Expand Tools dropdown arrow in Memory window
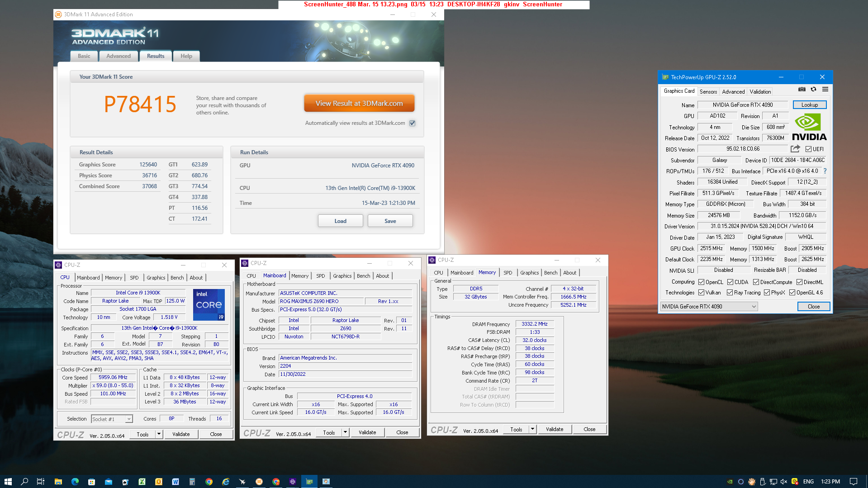Screen dimensions: 868x488 tap(532, 429)
